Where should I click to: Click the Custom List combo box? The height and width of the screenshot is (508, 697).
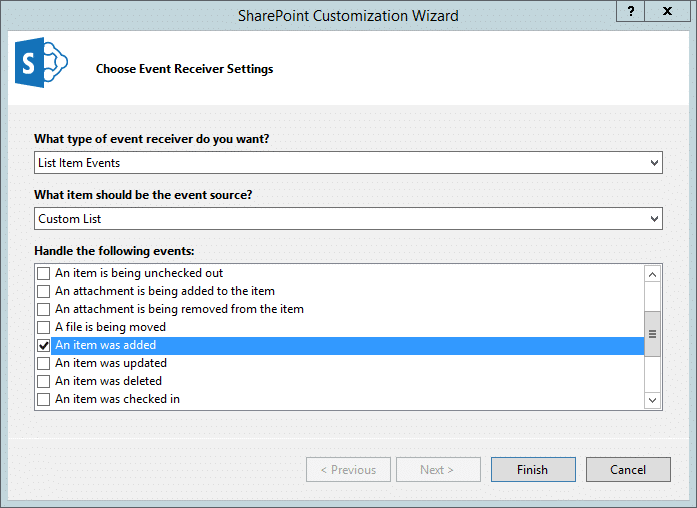tap(348, 219)
